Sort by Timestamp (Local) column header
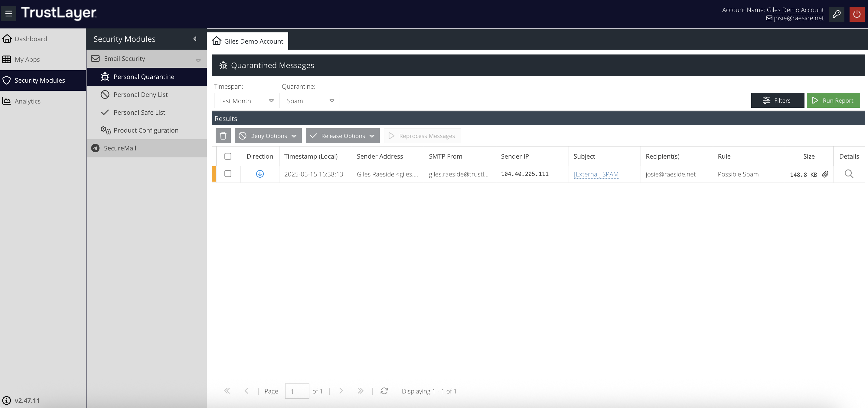The width and height of the screenshot is (868, 408). 315,156
